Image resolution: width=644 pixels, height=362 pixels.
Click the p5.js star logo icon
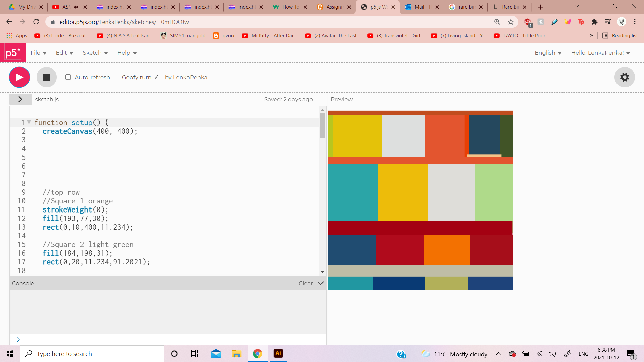(12, 53)
